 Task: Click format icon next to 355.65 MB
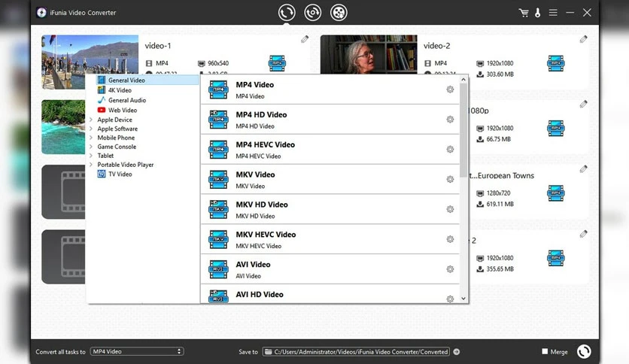click(x=555, y=258)
